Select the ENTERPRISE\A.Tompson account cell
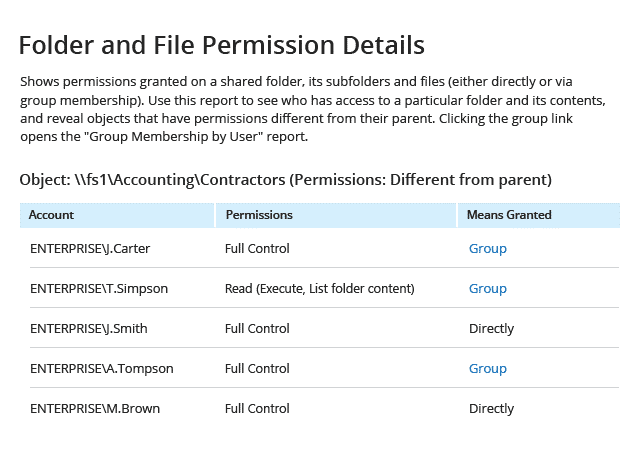The width and height of the screenshot is (640, 450). 101,368
